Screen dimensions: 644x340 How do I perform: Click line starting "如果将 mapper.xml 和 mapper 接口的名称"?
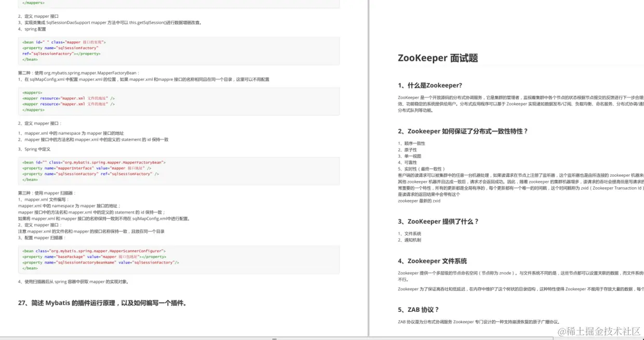pos(104,218)
